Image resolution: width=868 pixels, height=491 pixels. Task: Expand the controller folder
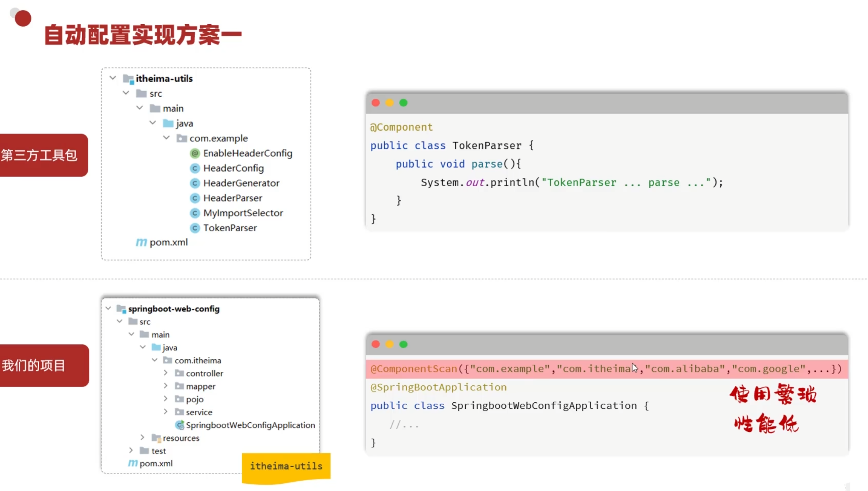[166, 373]
